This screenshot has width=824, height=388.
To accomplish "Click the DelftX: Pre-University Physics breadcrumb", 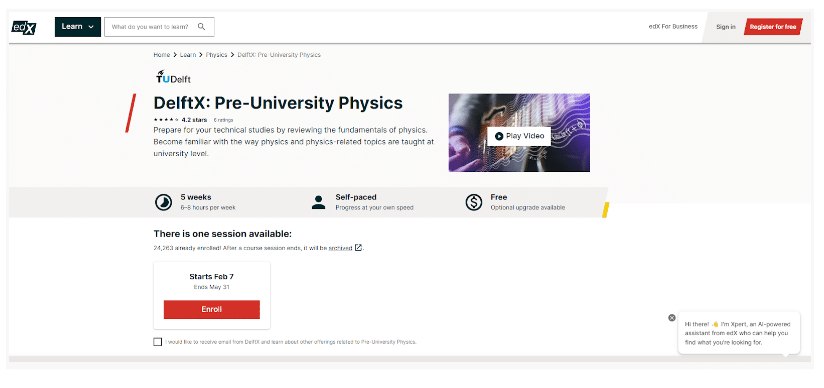I will coord(279,55).
